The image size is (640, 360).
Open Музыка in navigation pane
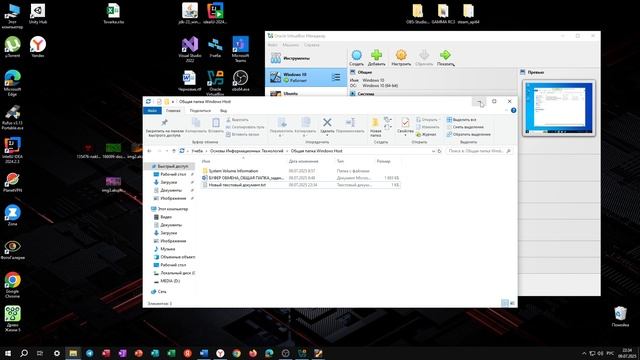(x=167, y=249)
